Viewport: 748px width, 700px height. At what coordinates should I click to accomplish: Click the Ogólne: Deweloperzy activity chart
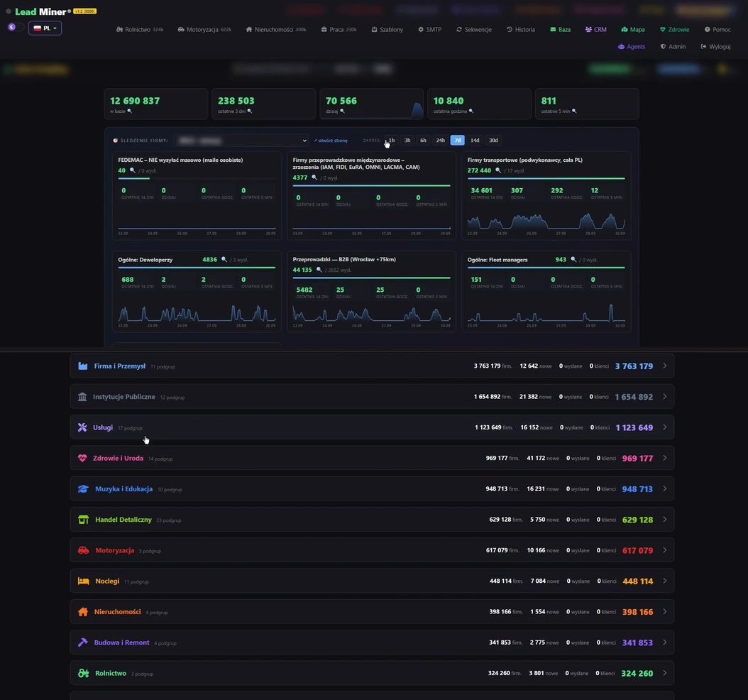pyautogui.click(x=197, y=313)
